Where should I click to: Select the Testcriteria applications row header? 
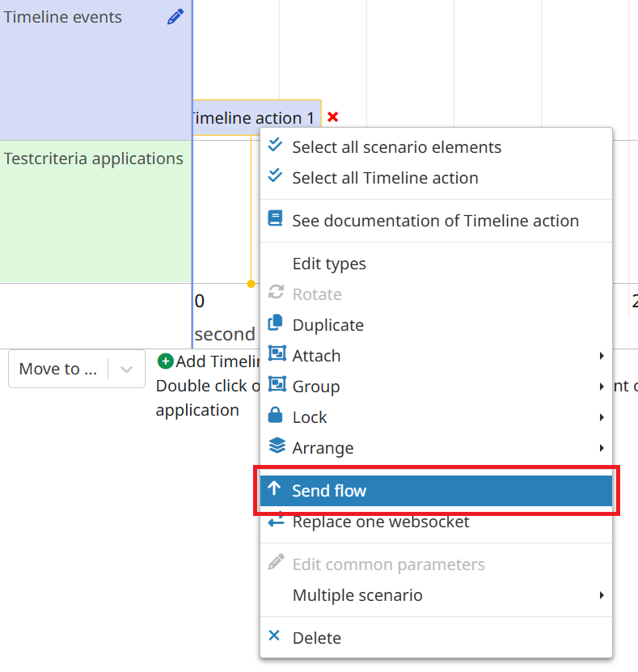pyautogui.click(x=96, y=212)
